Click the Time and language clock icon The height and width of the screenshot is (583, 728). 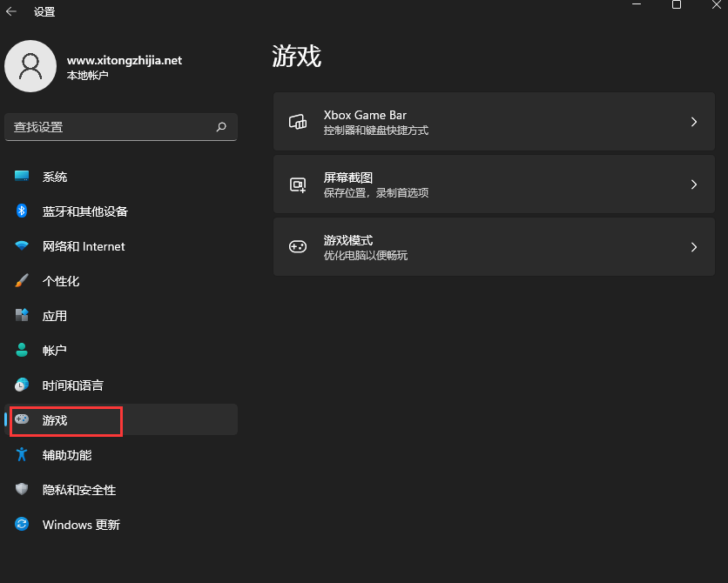point(22,385)
